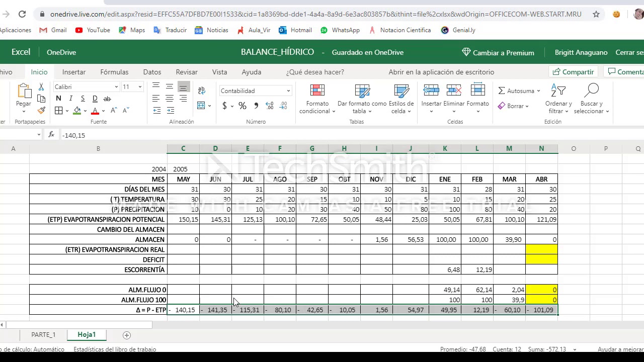Apply percent style format
644x362 pixels.
point(243,106)
